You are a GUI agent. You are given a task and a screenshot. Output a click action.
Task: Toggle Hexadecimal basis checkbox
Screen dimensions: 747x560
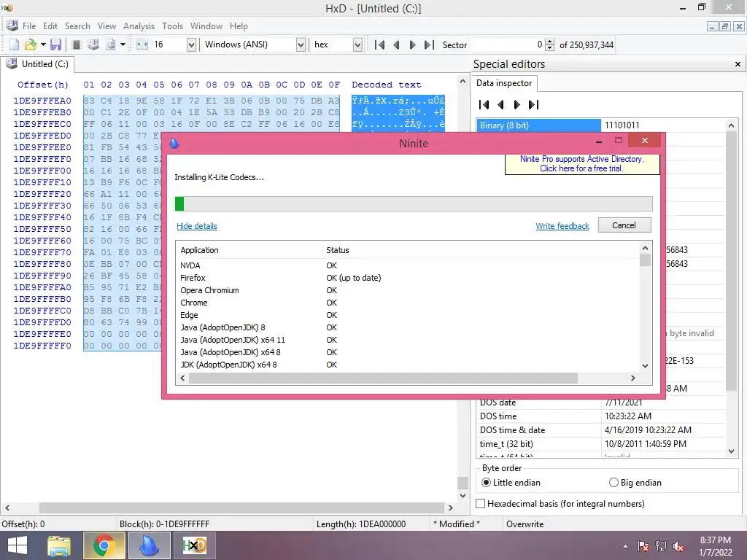point(481,503)
